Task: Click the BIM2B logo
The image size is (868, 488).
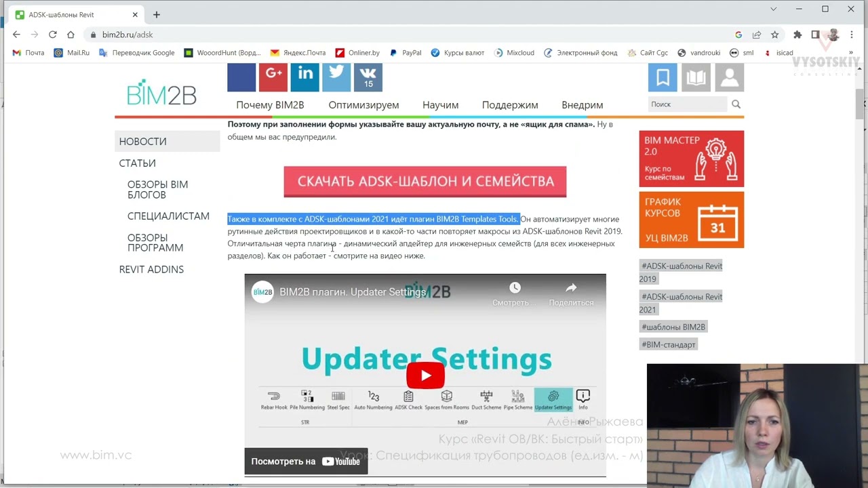Action: [161, 93]
